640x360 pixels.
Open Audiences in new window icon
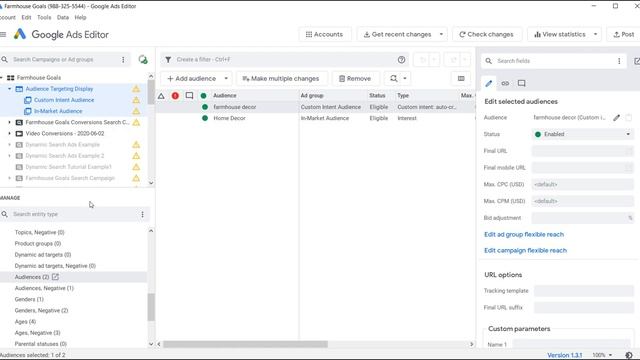pyautogui.click(x=56, y=277)
